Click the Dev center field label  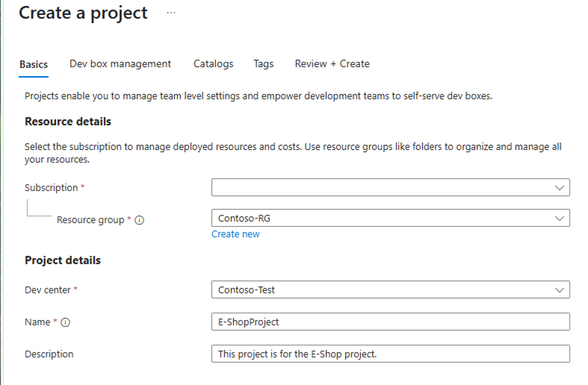pos(48,290)
